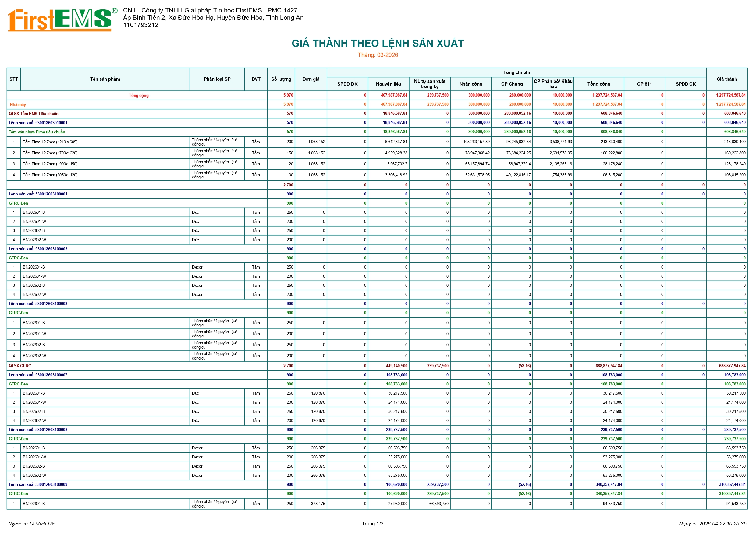Click Nhân công value 105,263,157.89
Image resolution: width=756 pixels, height=534 pixels.
pyautogui.click(x=477, y=142)
